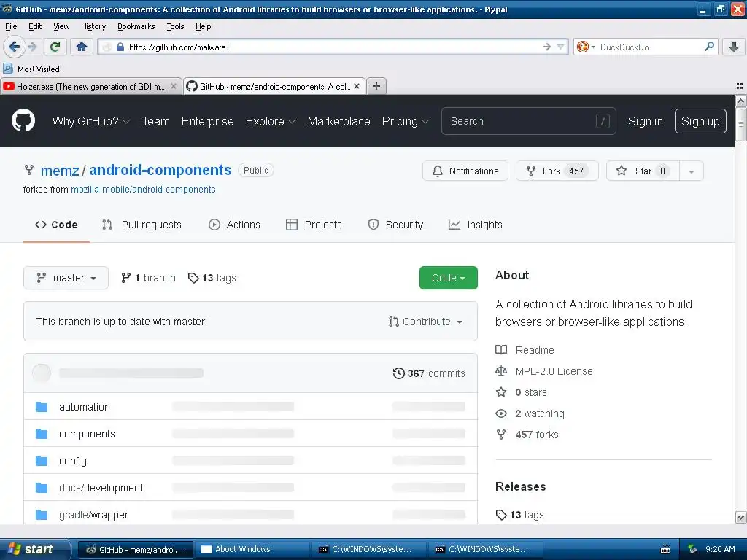Open the Downloads arrow icon

[x=734, y=46]
